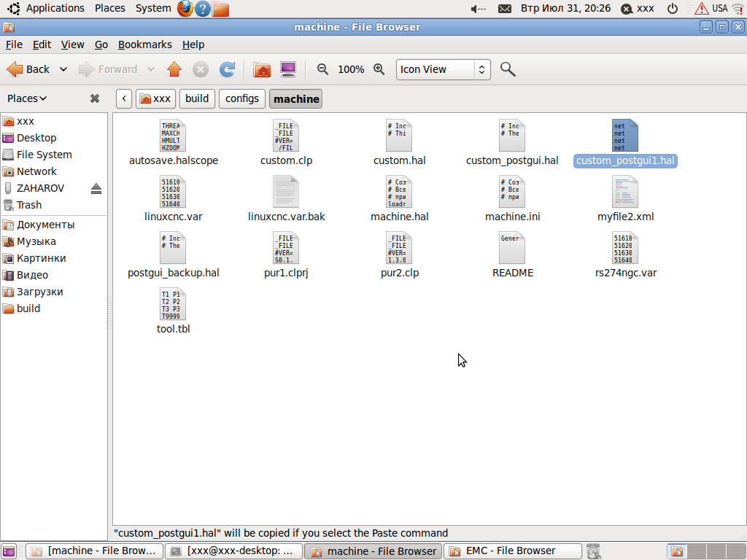Viewport: 747px width, 560px height.
Task: Select custom_postgui.hal file
Action: 512,142
